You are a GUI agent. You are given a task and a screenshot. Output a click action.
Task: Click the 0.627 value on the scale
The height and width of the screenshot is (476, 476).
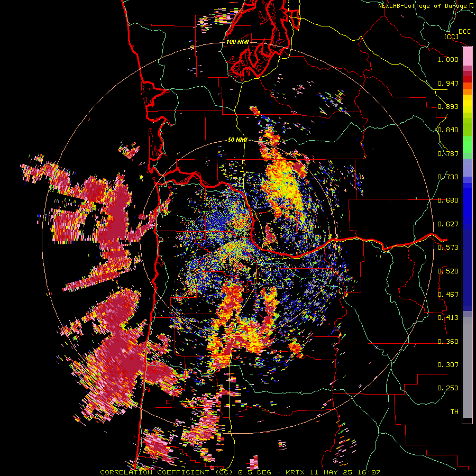click(x=448, y=224)
